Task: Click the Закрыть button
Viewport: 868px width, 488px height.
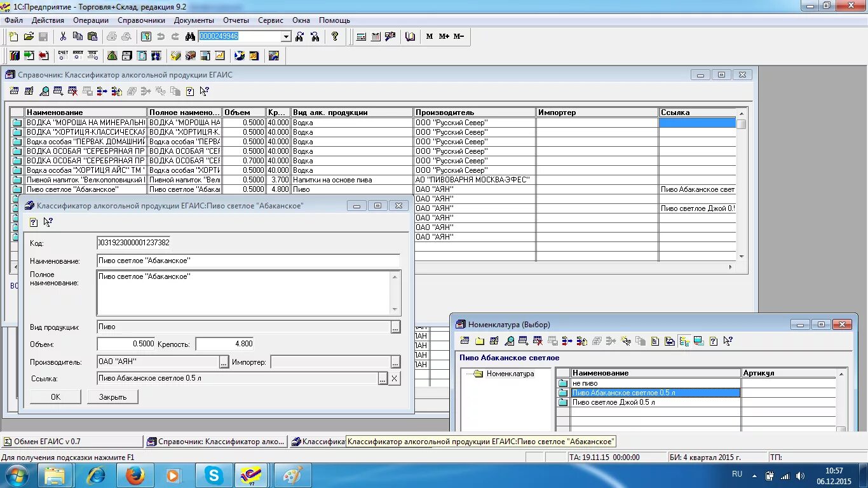Action: 112,396
